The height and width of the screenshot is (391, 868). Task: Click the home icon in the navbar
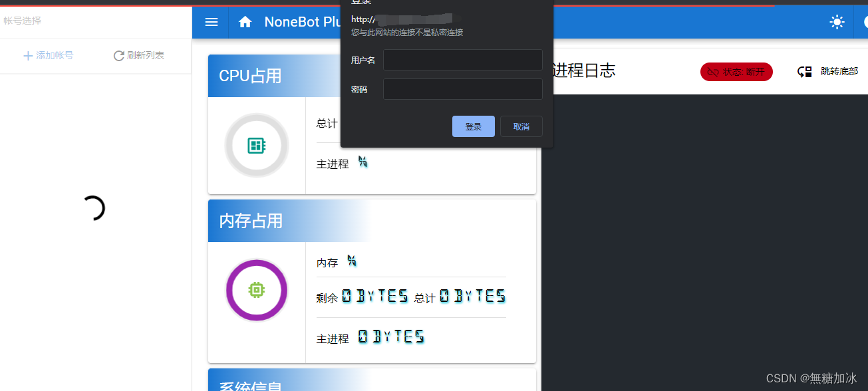(245, 21)
